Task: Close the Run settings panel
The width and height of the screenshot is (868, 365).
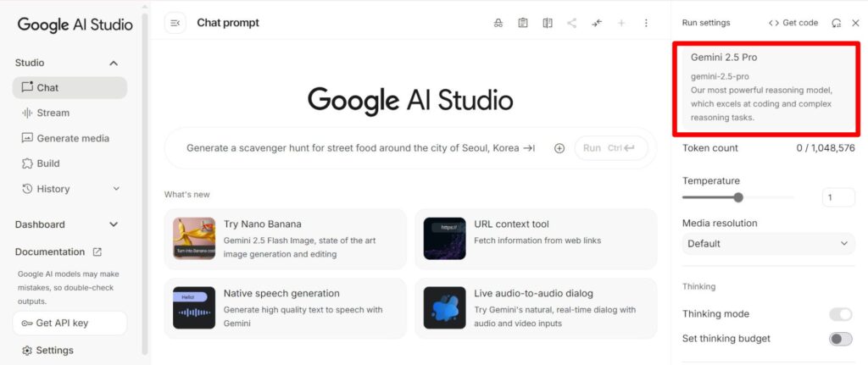Action: [855, 23]
